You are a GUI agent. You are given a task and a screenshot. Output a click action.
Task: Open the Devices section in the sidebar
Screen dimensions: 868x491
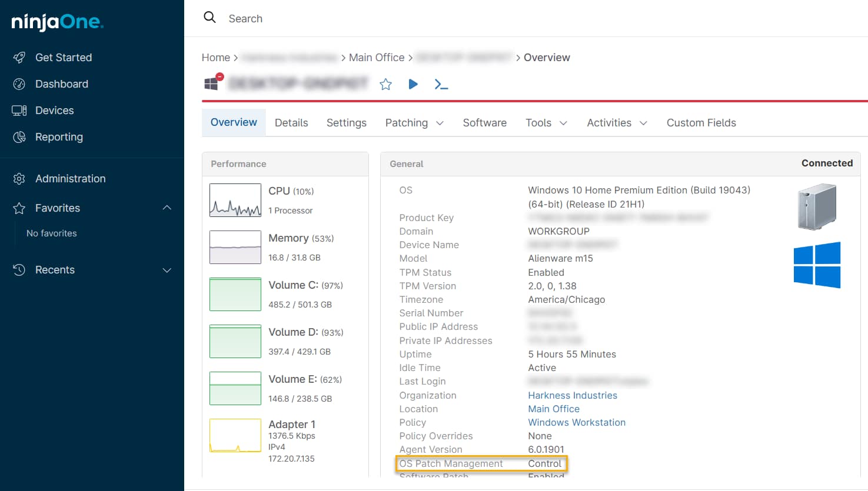[x=54, y=111]
